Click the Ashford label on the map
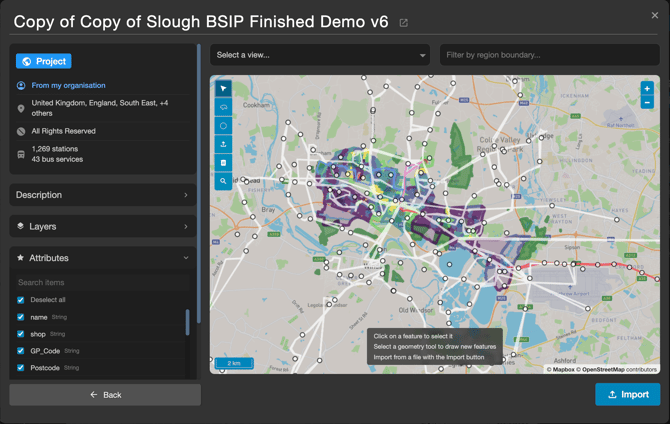Viewport: 670px width, 424px height. coord(564,361)
